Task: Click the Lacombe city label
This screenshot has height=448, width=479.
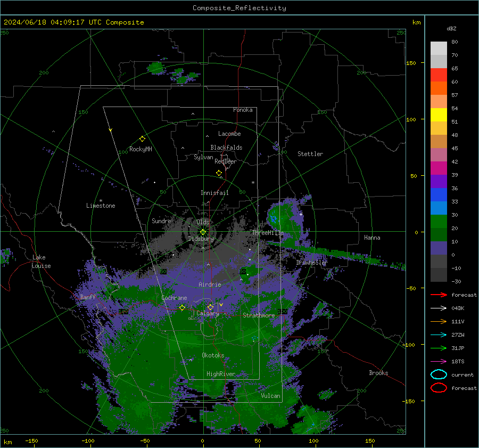Action: [x=229, y=134]
